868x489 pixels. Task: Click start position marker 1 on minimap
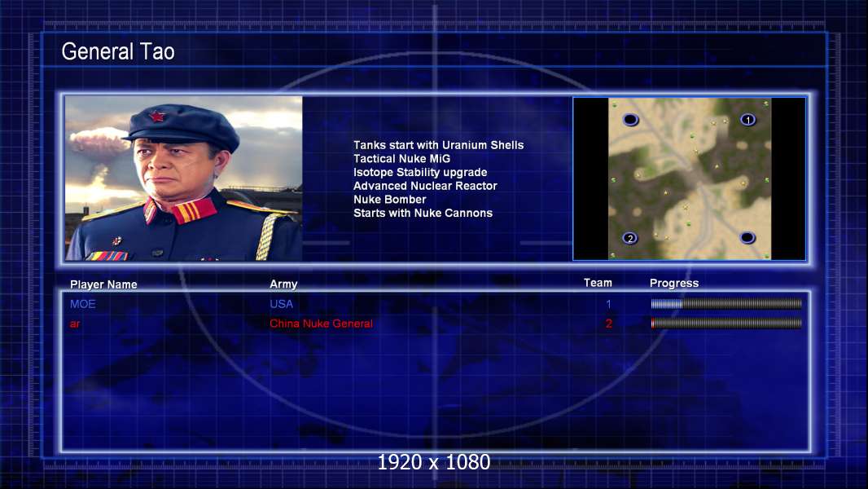(747, 120)
